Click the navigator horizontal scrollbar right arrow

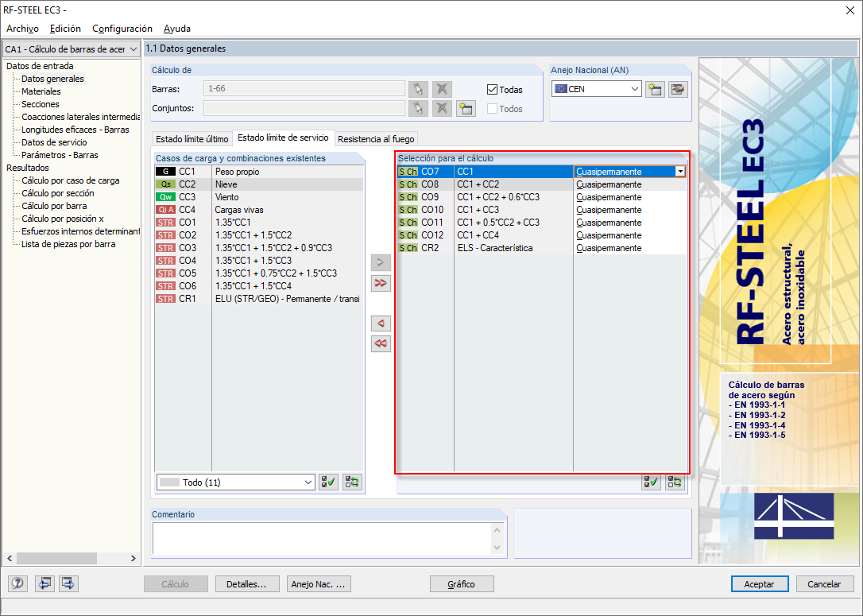click(134, 558)
